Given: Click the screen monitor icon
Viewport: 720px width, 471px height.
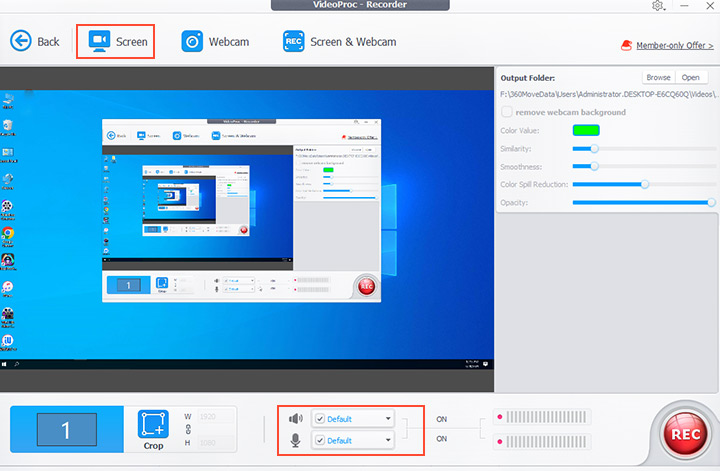Looking at the screenshot, I should tap(99, 41).
